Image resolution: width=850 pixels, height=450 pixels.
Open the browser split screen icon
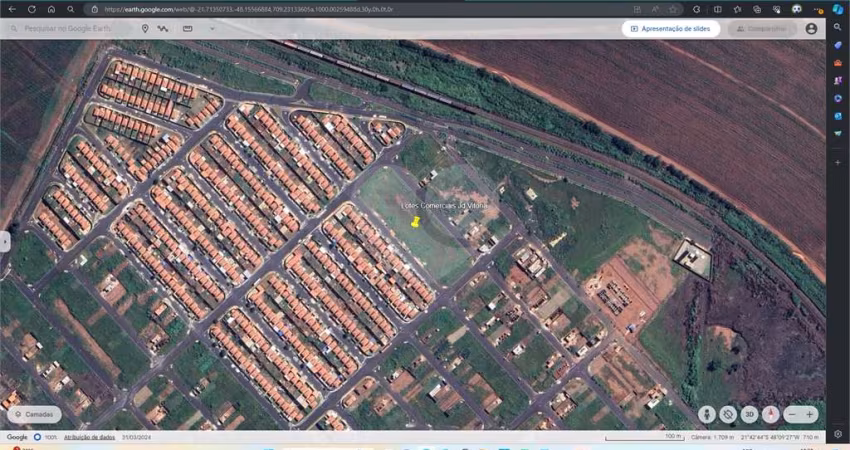coord(718,9)
